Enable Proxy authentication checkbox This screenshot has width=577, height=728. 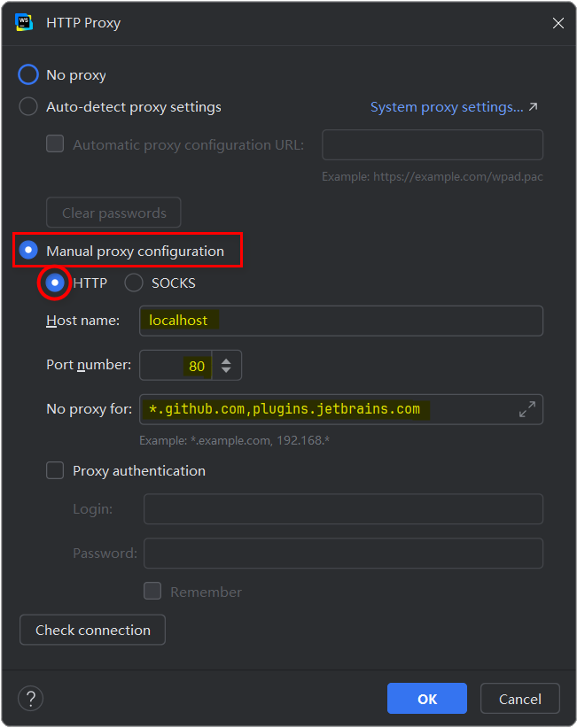coord(55,471)
